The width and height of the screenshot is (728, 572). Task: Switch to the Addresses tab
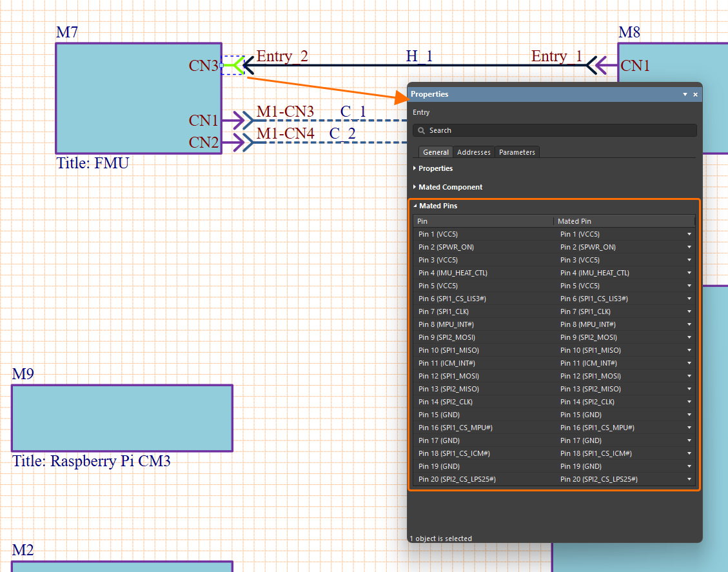(x=473, y=152)
